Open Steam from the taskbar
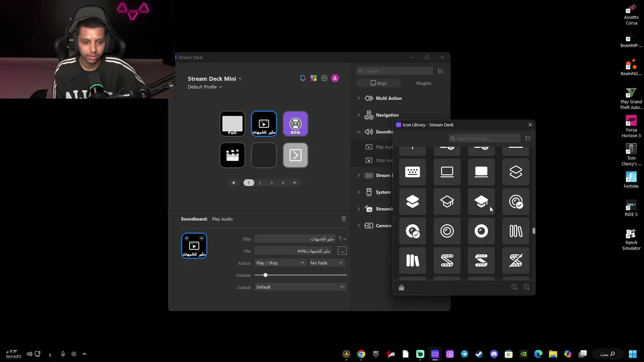Screen dimensions: 644x362 479,354
